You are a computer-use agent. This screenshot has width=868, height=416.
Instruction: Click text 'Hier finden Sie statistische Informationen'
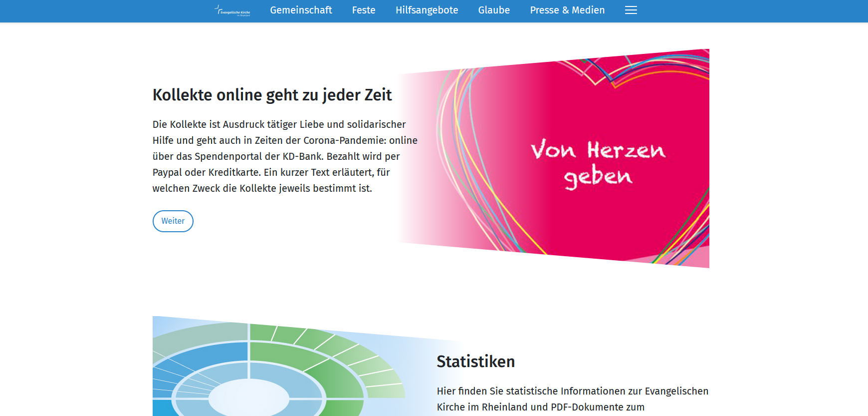coord(532,391)
